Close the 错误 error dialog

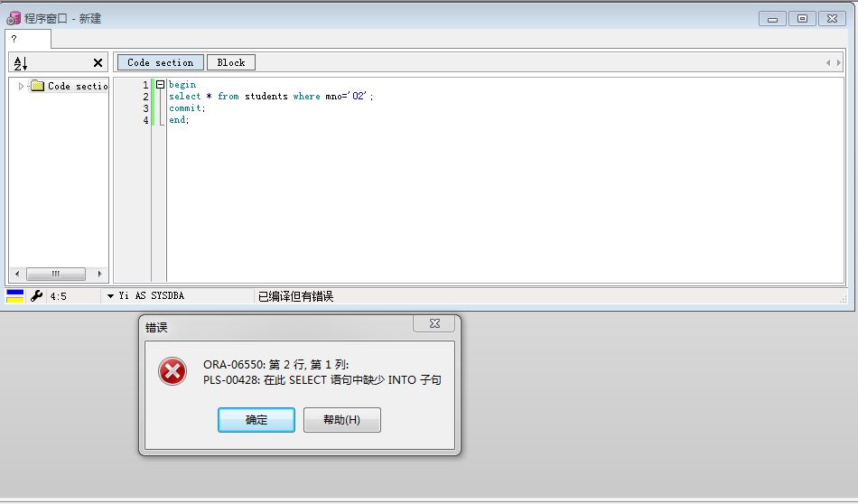[434, 323]
